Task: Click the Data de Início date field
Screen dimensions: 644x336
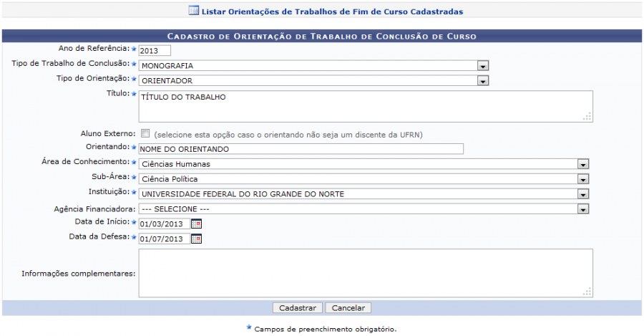Action: pyautogui.click(x=164, y=224)
